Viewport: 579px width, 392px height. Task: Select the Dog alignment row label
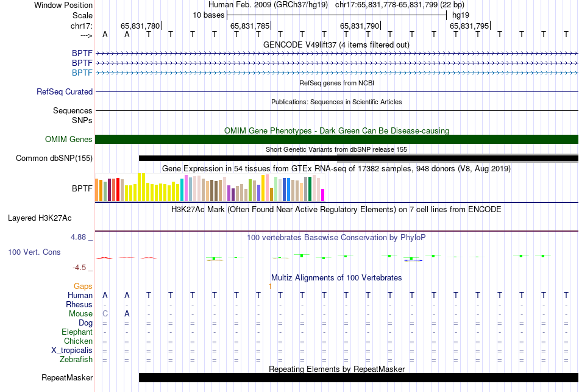[85, 323]
